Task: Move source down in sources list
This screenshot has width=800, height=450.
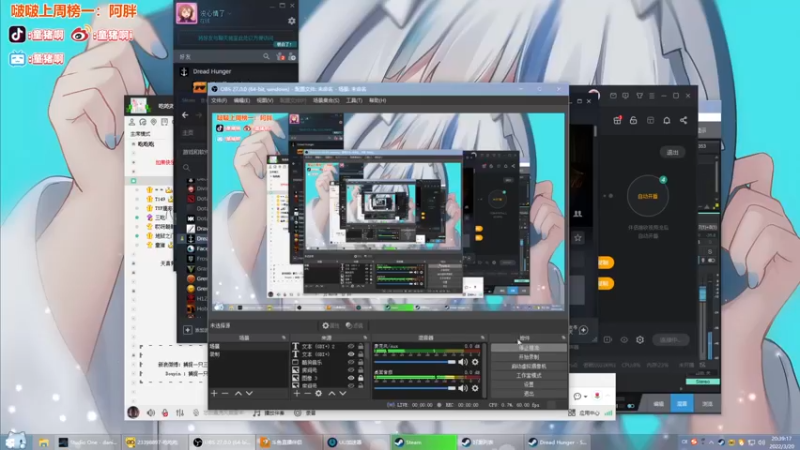Action: (343, 393)
